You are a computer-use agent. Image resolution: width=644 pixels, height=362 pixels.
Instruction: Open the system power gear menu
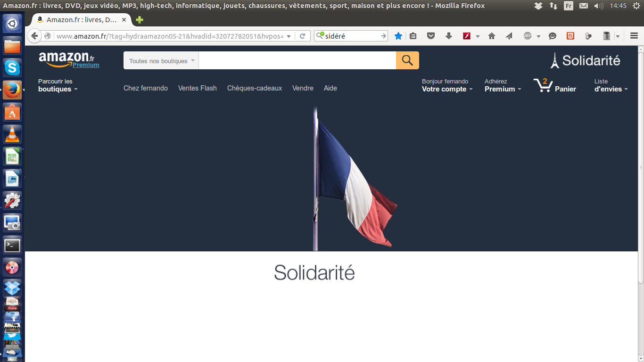point(636,6)
